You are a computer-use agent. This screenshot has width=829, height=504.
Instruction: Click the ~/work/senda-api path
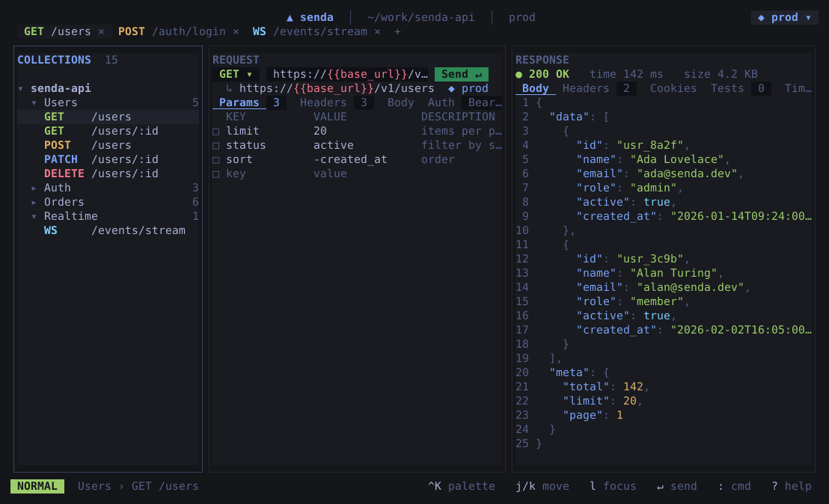click(x=420, y=17)
